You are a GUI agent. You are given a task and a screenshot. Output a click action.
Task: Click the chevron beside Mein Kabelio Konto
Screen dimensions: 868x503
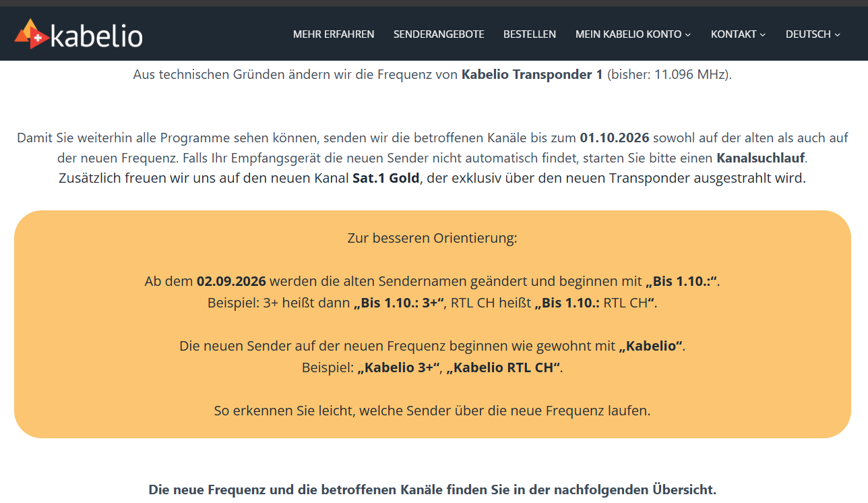tap(688, 34)
